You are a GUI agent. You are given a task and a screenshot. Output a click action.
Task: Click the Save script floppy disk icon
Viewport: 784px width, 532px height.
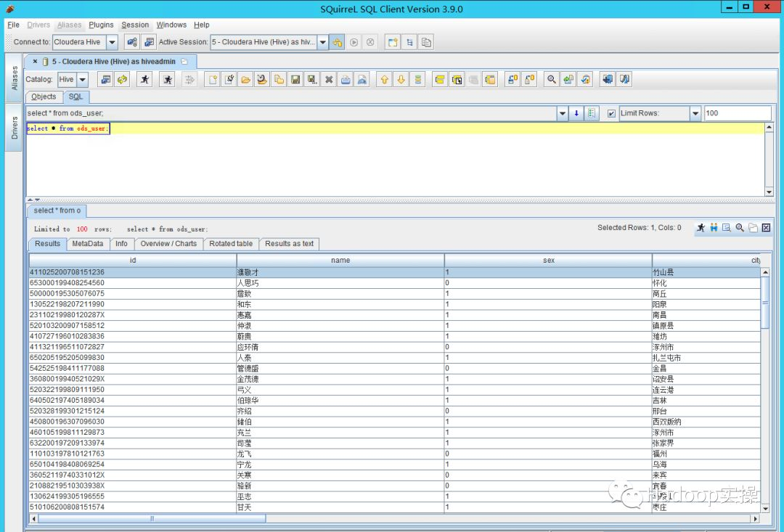tap(295, 80)
